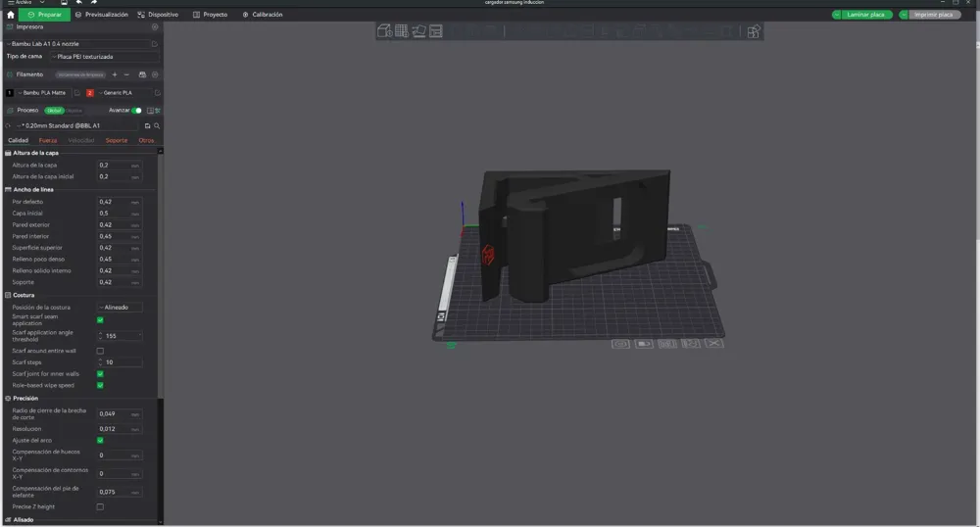Open the Archivo menu dropdown arrow
The image size is (980, 527).
pyautogui.click(x=42, y=3)
